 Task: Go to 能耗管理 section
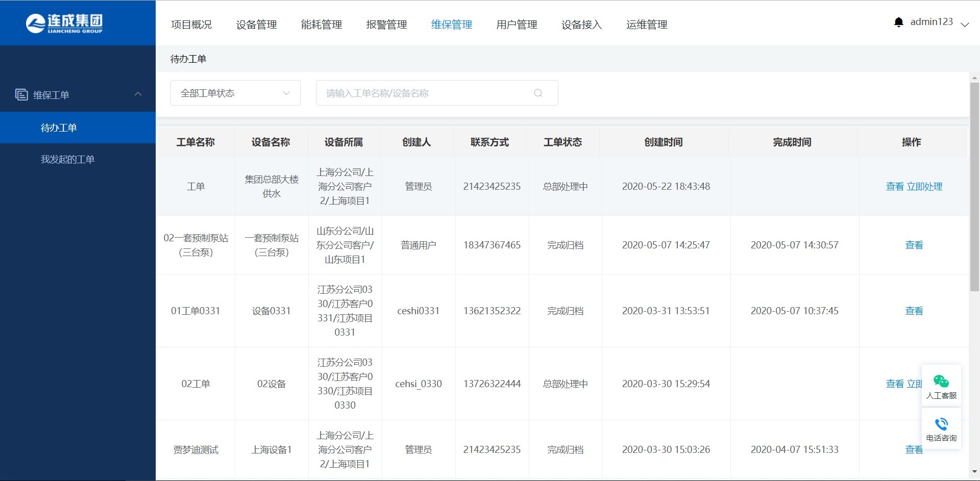tap(321, 24)
